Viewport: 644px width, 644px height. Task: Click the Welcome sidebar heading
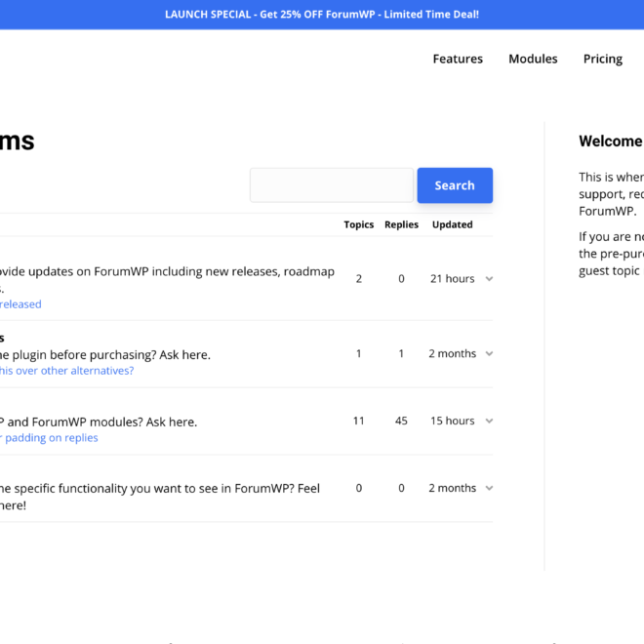pos(611,141)
